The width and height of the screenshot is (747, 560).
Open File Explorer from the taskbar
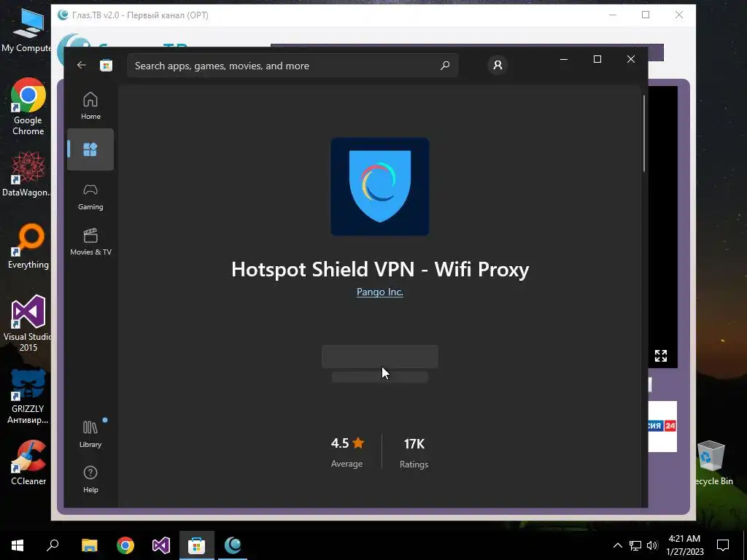[x=89, y=545]
